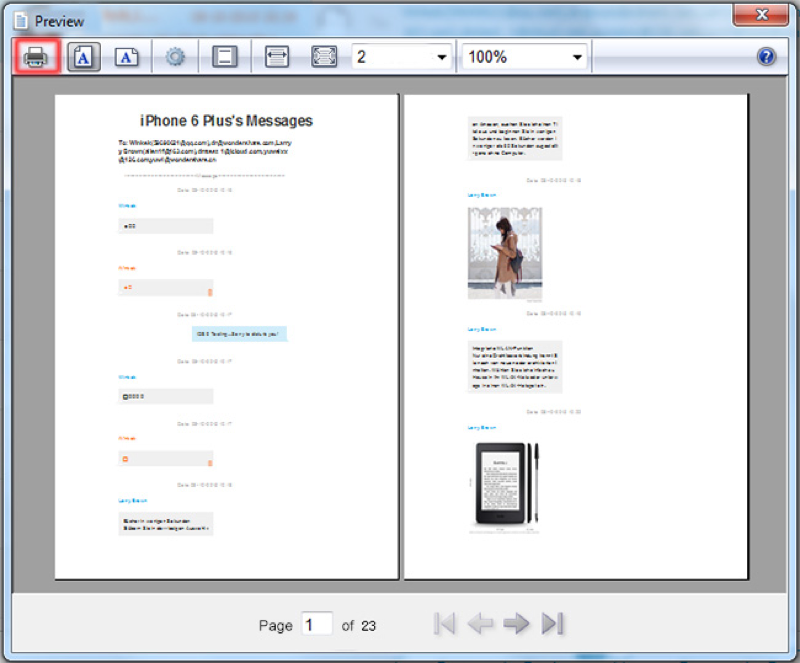The image size is (800, 663).
Task: Click the woman in coat photo
Action: point(505,253)
